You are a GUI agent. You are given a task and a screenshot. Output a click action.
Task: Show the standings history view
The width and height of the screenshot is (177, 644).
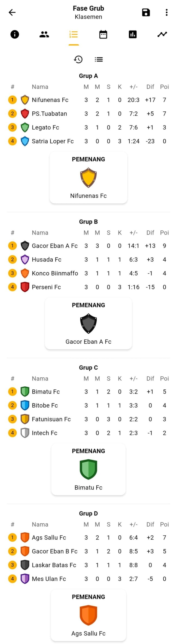[x=78, y=59]
